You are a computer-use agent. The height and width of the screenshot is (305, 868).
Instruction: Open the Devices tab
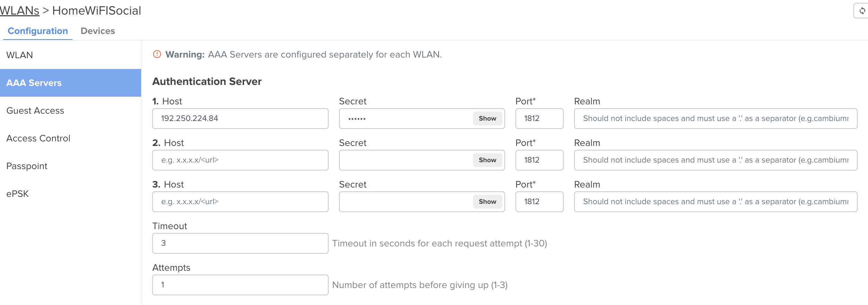pyautogui.click(x=98, y=31)
